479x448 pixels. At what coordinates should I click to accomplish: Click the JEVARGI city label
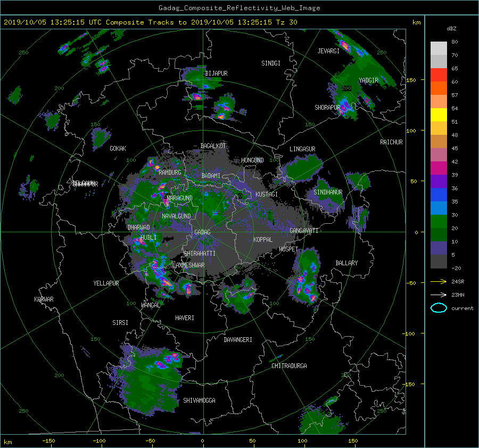point(328,51)
